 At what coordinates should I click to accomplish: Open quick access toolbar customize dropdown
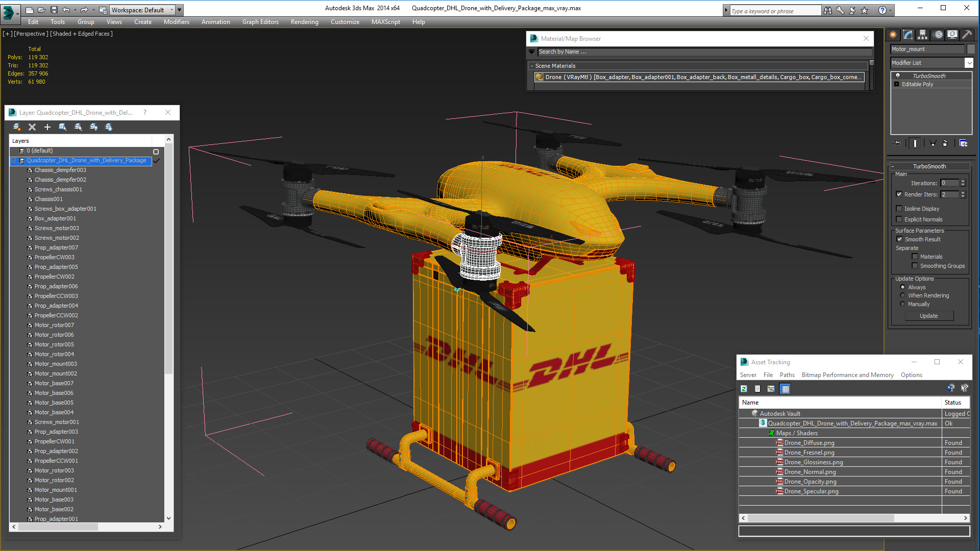(x=180, y=10)
